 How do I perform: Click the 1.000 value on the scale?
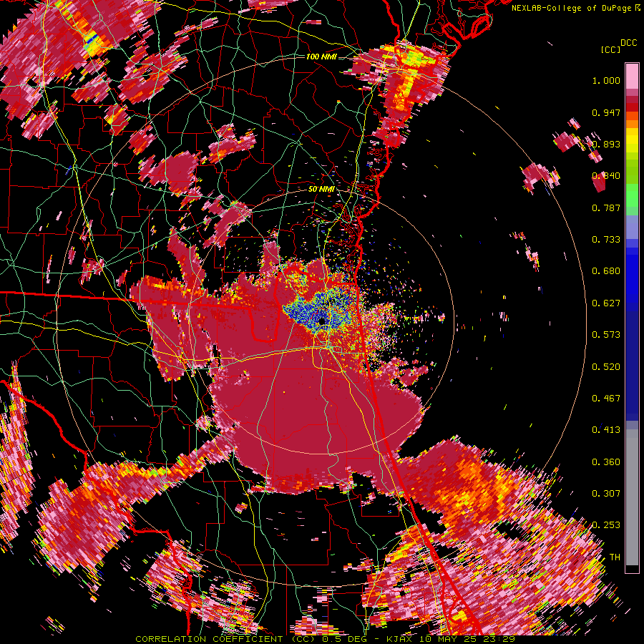coord(606,80)
